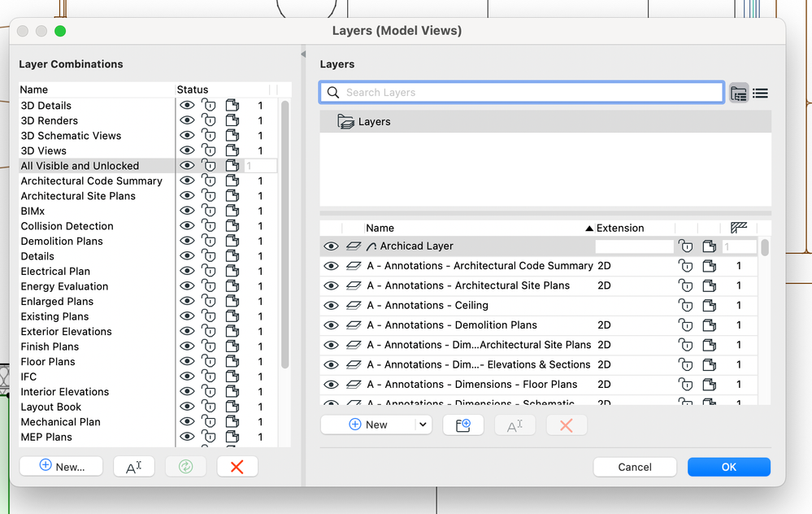Viewport: 812px width, 514px height.
Task: Select the Electrical Plan layer combination
Action: pyautogui.click(x=55, y=272)
